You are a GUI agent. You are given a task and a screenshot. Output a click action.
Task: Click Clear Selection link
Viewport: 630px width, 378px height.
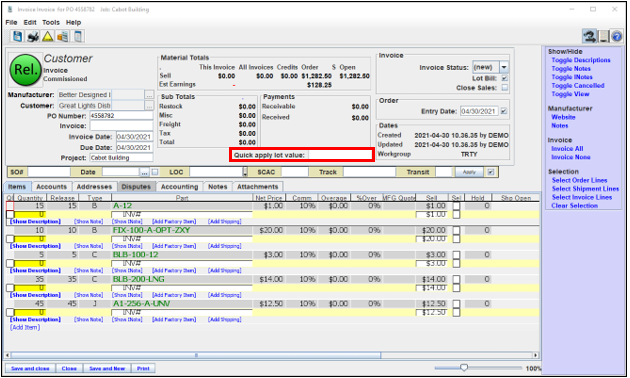[x=575, y=206]
